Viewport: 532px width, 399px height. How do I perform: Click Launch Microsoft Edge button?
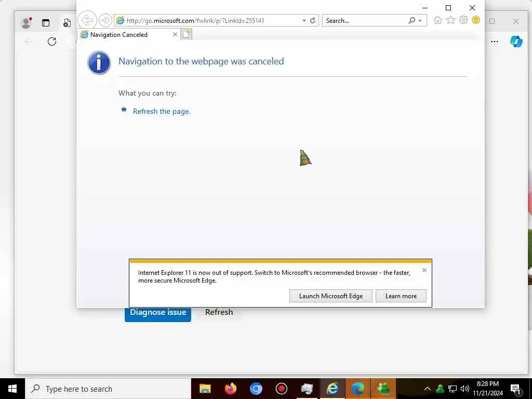pos(331,296)
